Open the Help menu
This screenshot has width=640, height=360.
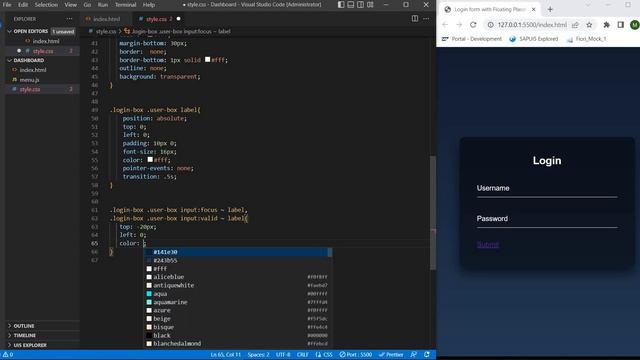[x=149, y=5]
